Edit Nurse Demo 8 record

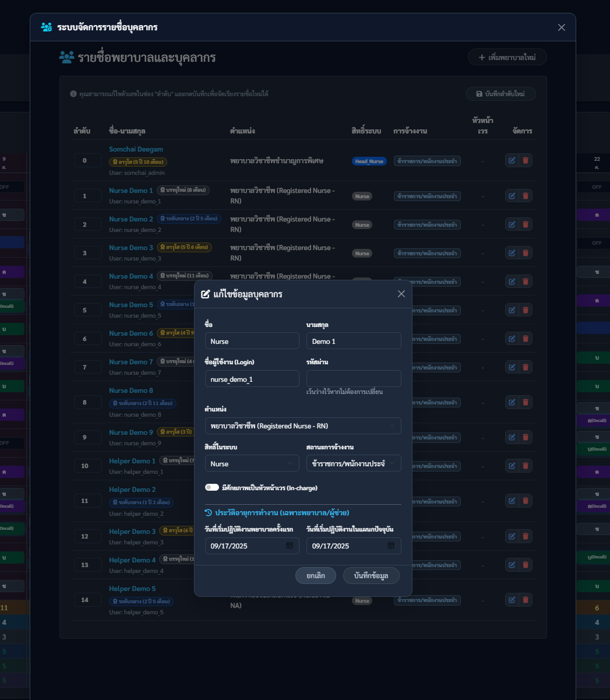pos(512,402)
